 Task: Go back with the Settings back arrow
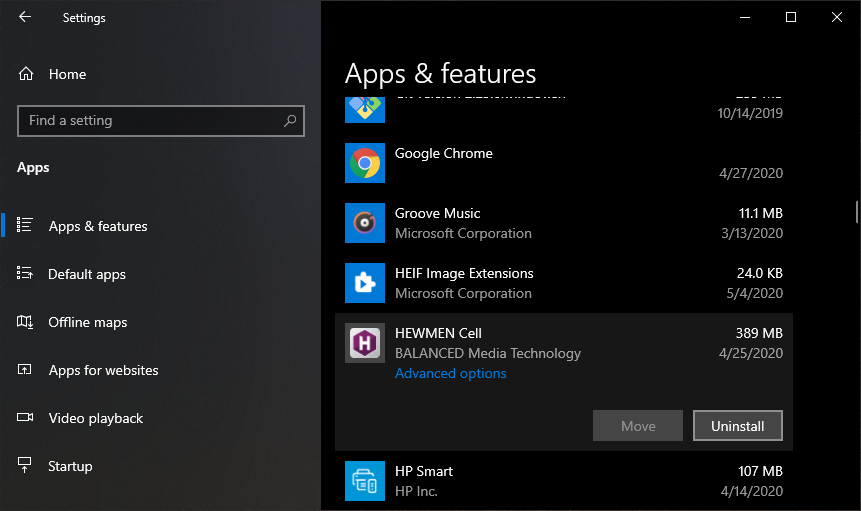point(25,17)
